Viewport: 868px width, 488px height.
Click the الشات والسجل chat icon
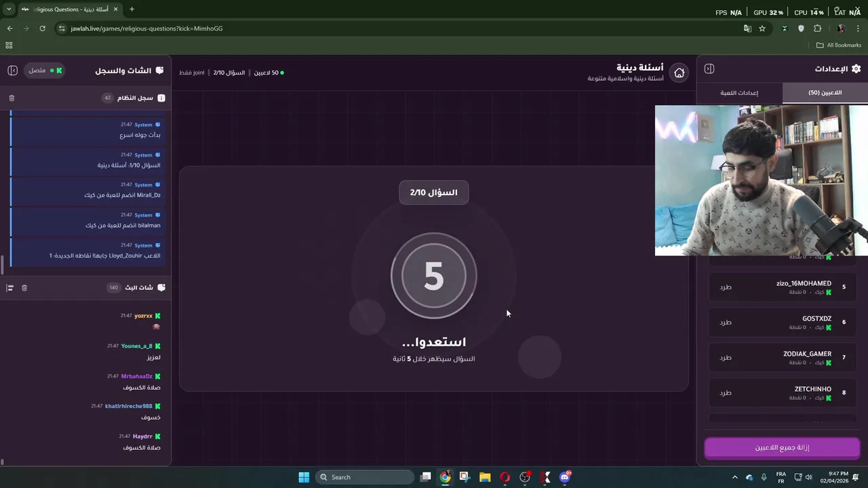point(159,70)
